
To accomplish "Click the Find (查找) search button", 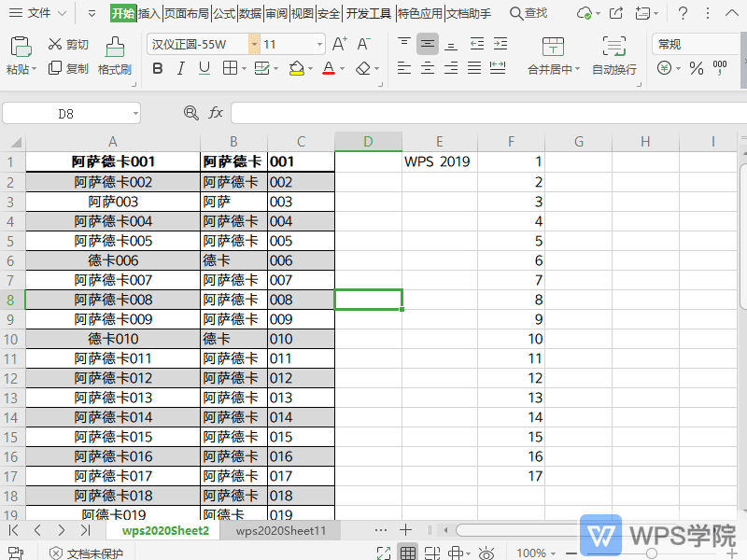I will coord(529,13).
